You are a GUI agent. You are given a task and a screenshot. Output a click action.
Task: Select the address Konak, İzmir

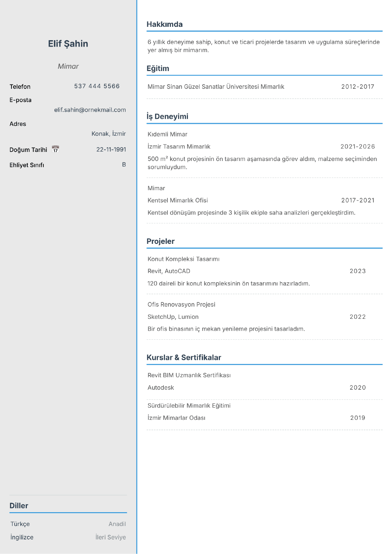(x=109, y=134)
